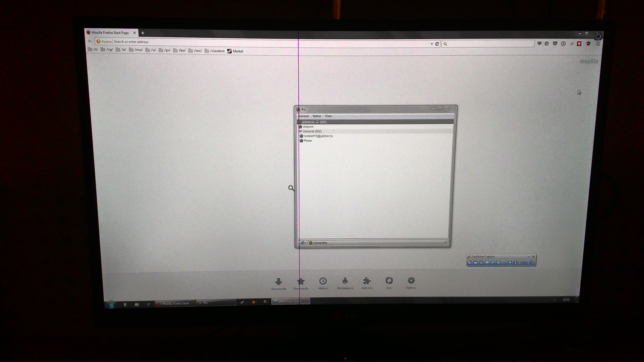
Task: Open file in FastStone Capture toolbar
Action: click(x=470, y=262)
